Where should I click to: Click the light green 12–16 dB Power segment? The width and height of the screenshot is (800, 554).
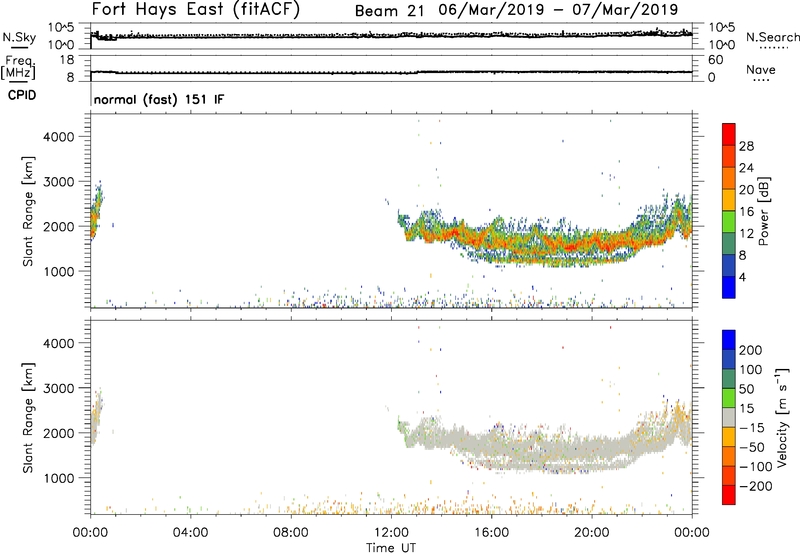pos(729,221)
